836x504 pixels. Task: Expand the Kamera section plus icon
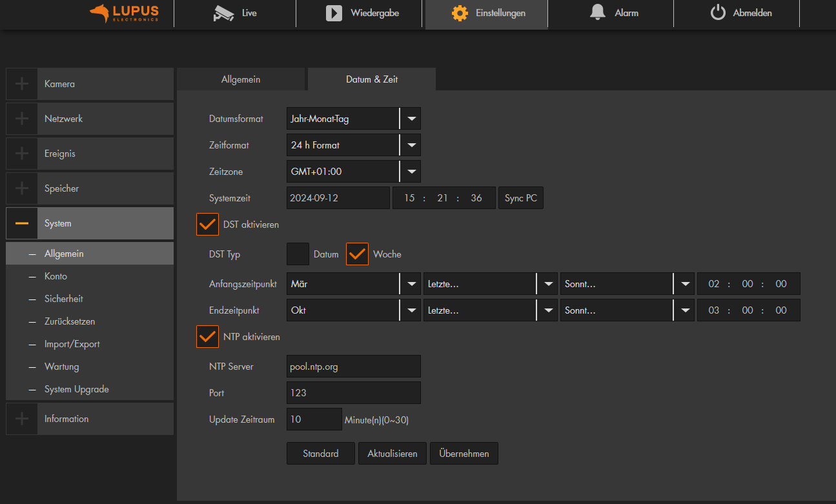22,84
